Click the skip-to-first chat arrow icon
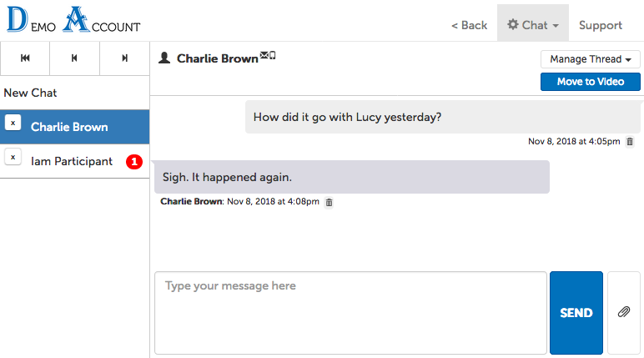This screenshot has height=358, width=644. [25, 58]
